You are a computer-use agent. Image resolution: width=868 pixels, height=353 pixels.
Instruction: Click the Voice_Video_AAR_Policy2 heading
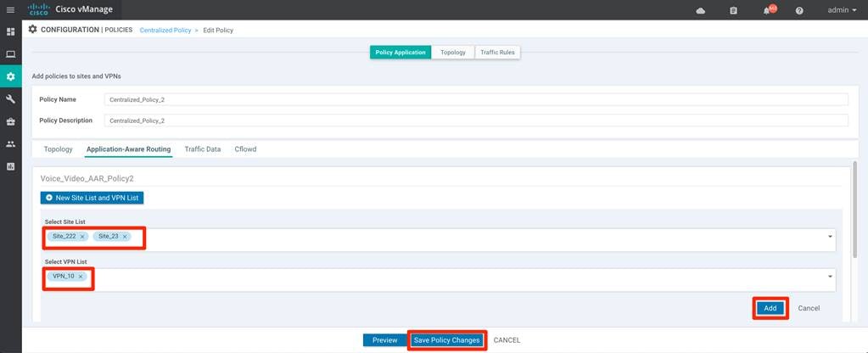click(87, 178)
